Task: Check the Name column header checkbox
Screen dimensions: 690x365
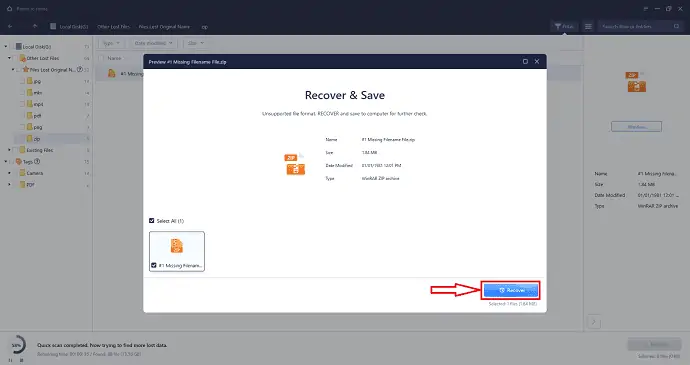Action: coord(101,58)
